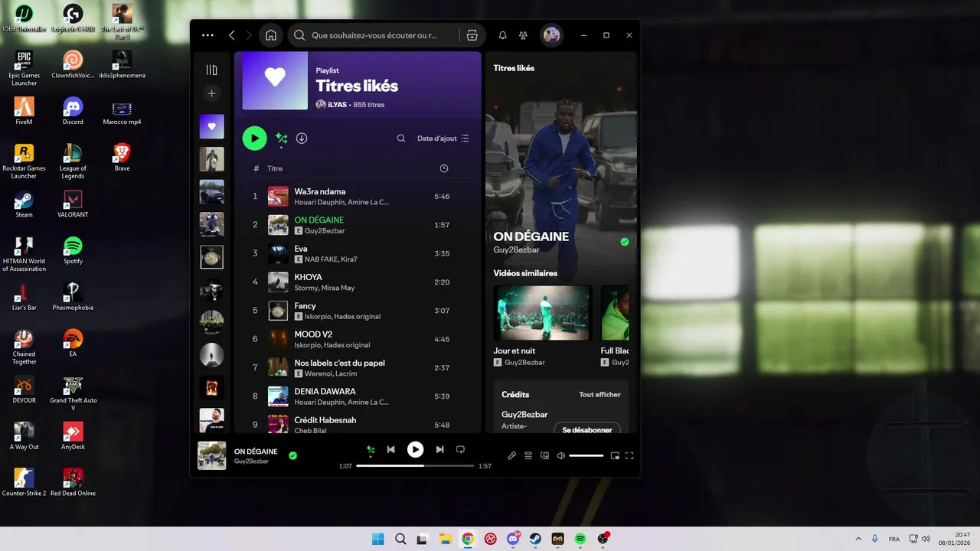Open Steam desktop icon
Viewport: 980px width, 551px height.
[x=24, y=204]
